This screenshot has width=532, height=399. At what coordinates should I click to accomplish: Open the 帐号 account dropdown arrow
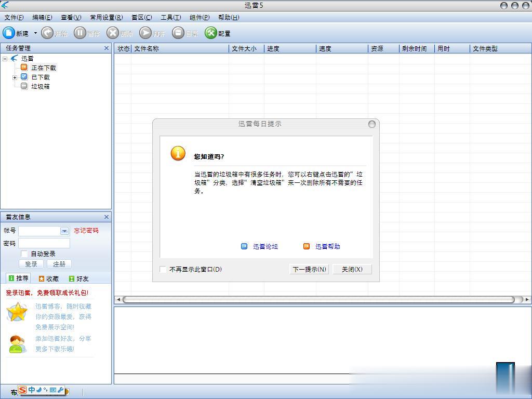[x=64, y=231]
